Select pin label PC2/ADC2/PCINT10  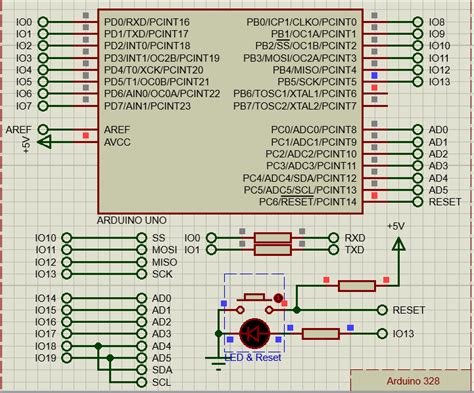[x=311, y=154]
